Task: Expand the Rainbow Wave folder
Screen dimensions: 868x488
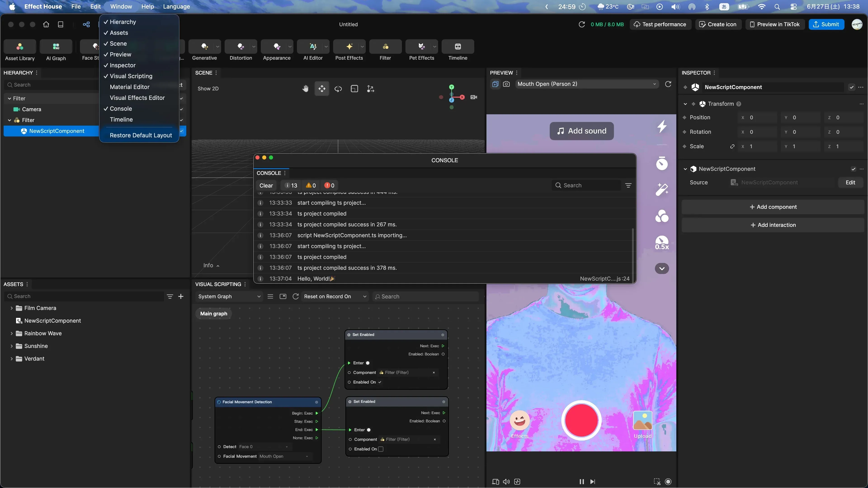Action: (12, 333)
